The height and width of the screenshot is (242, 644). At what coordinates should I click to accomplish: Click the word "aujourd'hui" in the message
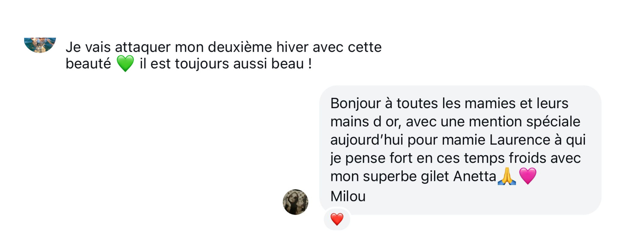point(366,140)
